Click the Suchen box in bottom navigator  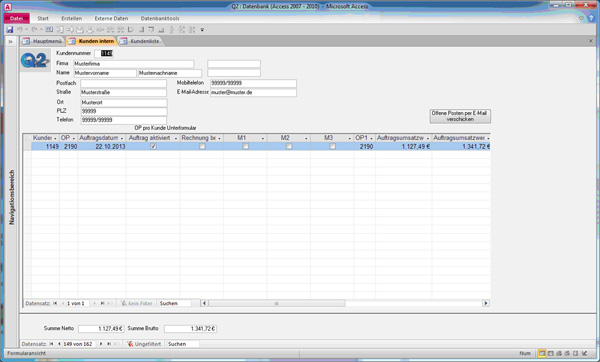click(x=183, y=344)
